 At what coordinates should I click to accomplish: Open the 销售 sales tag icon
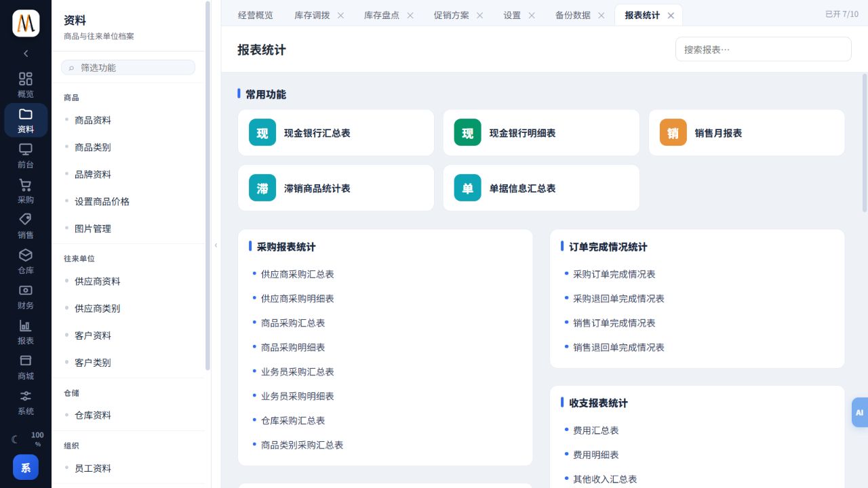pyautogui.click(x=26, y=226)
